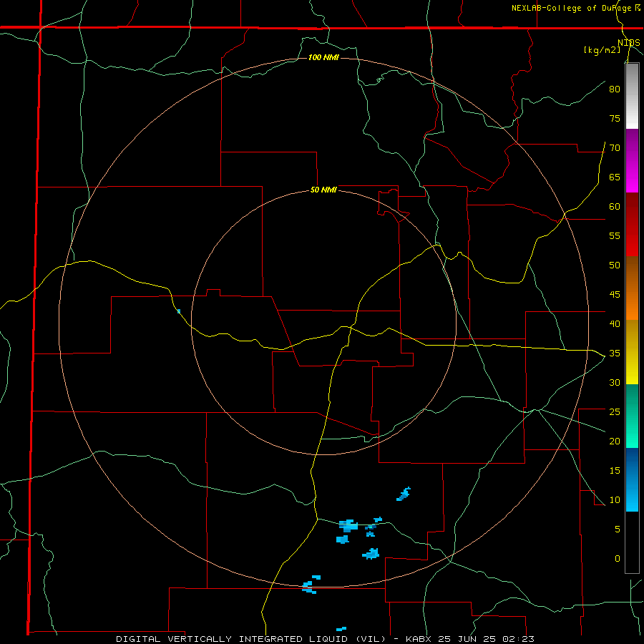Choose the yellow segment of the color scale
This screenshot has width=644, height=644.
(x=632, y=352)
